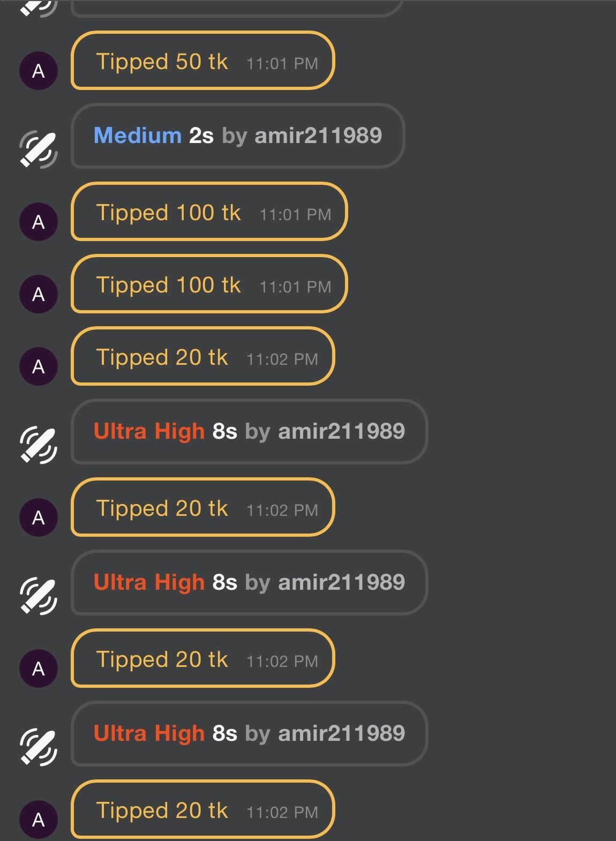The height and width of the screenshot is (841, 616).
Task: Select the Medium 2s vibration message bubble
Action: (237, 136)
